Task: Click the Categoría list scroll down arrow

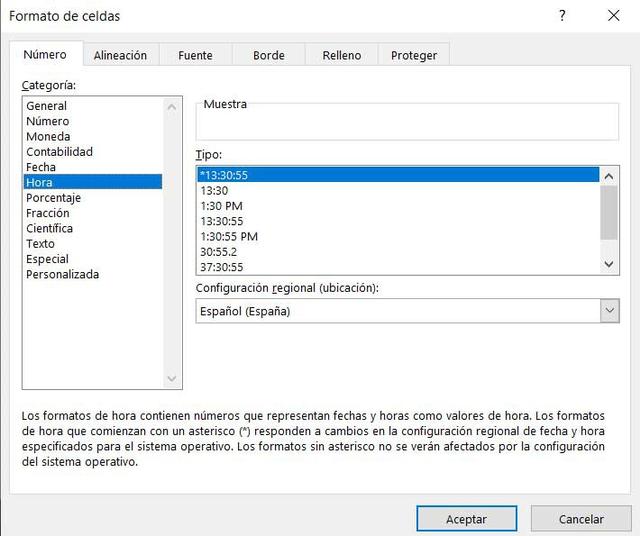Action: (x=172, y=378)
